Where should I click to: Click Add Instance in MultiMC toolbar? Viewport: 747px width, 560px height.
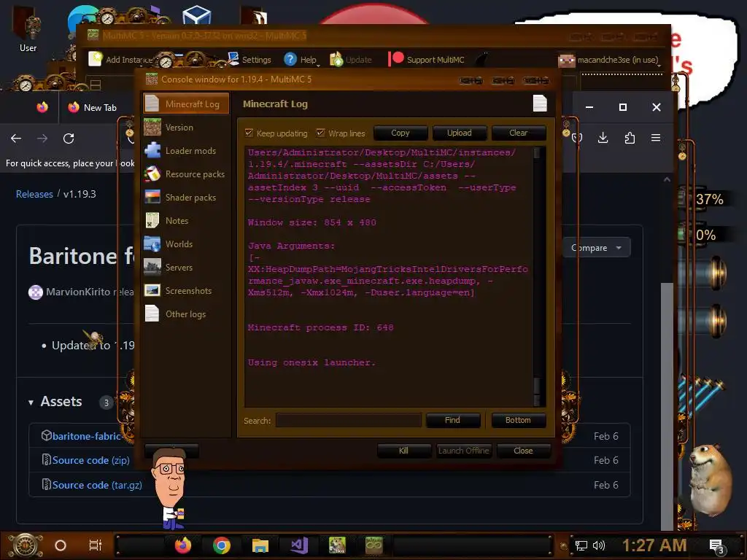point(120,60)
